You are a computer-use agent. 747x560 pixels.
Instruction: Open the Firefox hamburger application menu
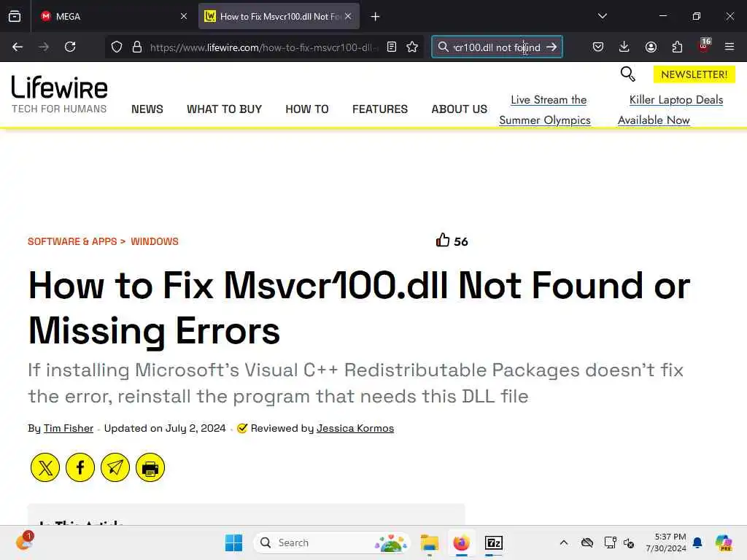[x=729, y=47]
